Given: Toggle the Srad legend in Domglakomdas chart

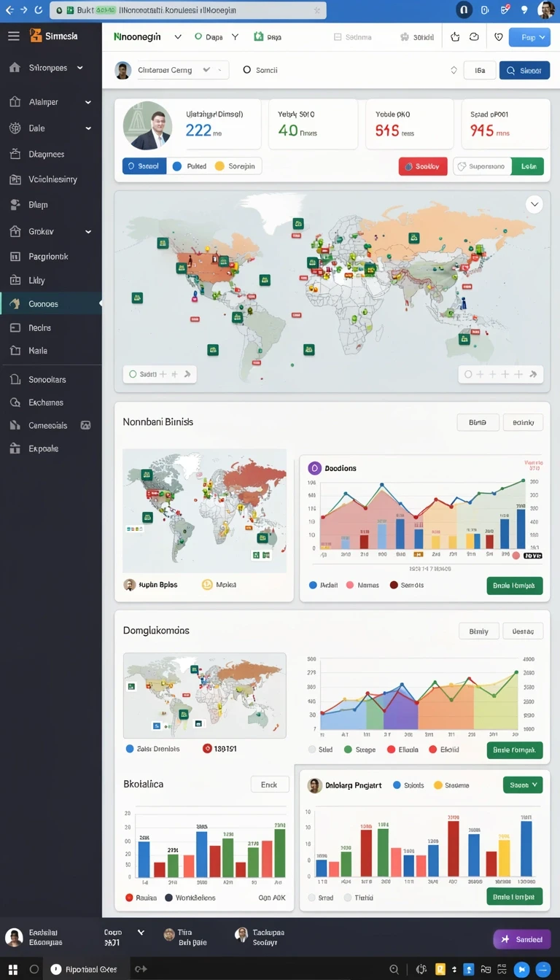Looking at the screenshot, I should [x=321, y=750].
